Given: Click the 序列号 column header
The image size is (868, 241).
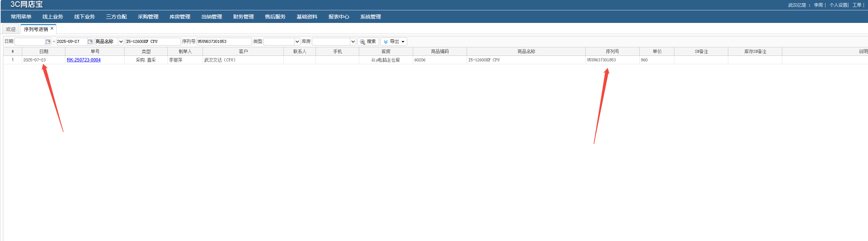Looking at the screenshot, I should coord(612,51).
